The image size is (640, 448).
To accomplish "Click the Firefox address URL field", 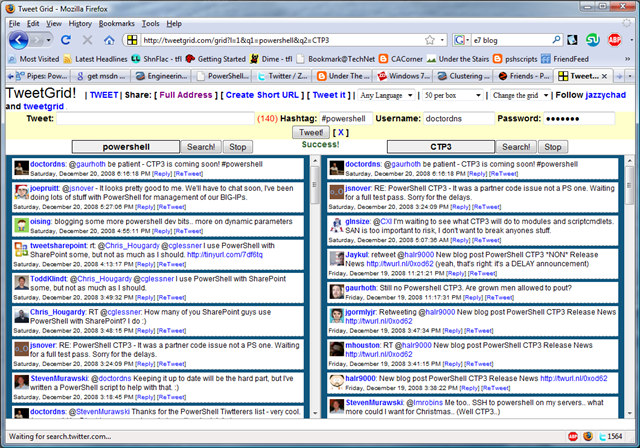I will (282, 40).
